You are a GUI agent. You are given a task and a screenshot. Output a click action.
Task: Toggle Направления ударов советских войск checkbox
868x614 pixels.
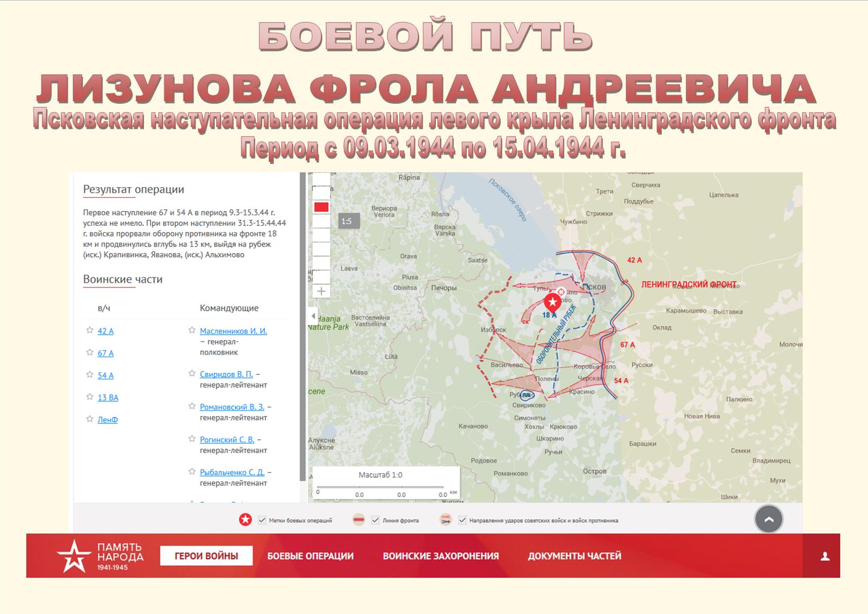click(x=462, y=520)
